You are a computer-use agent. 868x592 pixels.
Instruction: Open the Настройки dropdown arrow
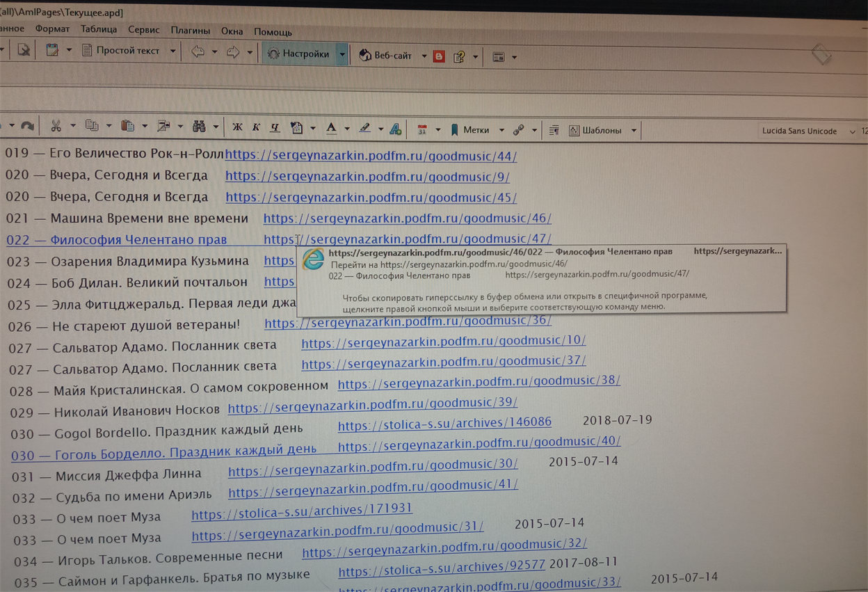342,54
